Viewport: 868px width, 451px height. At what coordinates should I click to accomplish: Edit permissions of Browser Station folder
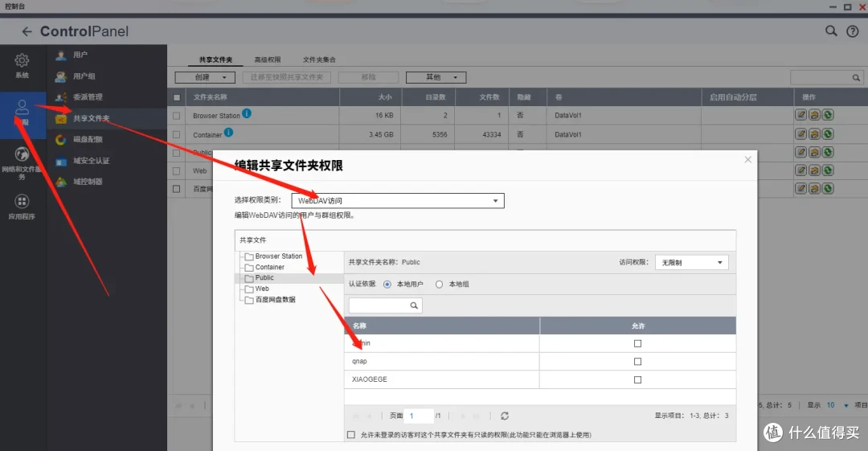[x=814, y=115]
